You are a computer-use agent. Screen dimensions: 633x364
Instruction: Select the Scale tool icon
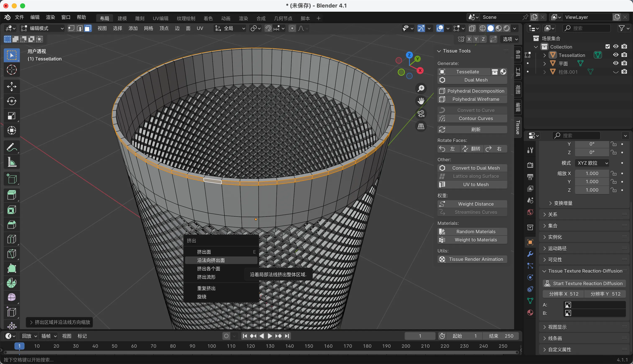[12, 116]
